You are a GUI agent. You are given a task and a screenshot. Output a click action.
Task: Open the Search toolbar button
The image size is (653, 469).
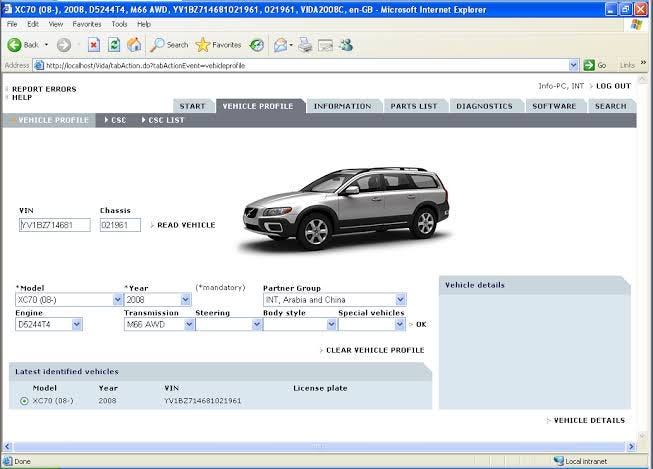[169, 45]
